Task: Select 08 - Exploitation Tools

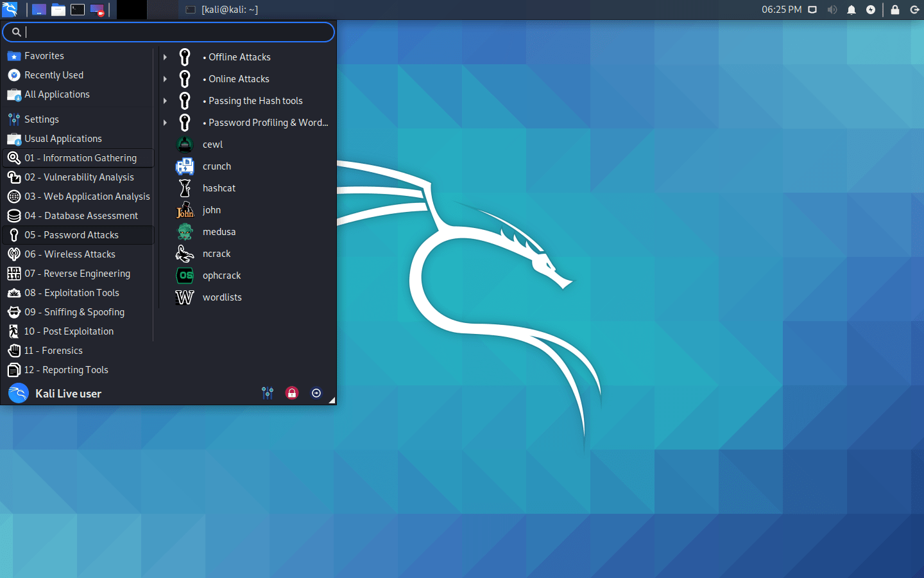Action: (x=78, y=293)
